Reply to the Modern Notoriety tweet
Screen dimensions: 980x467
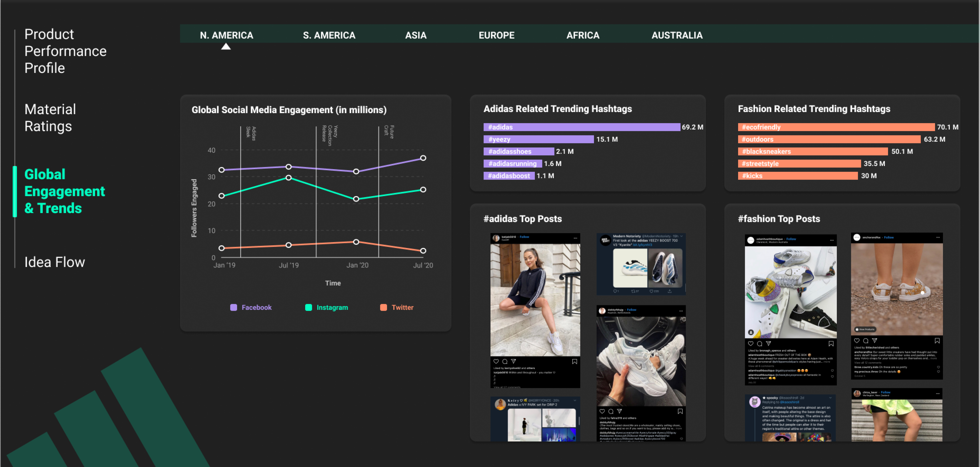tap(616, 291)
